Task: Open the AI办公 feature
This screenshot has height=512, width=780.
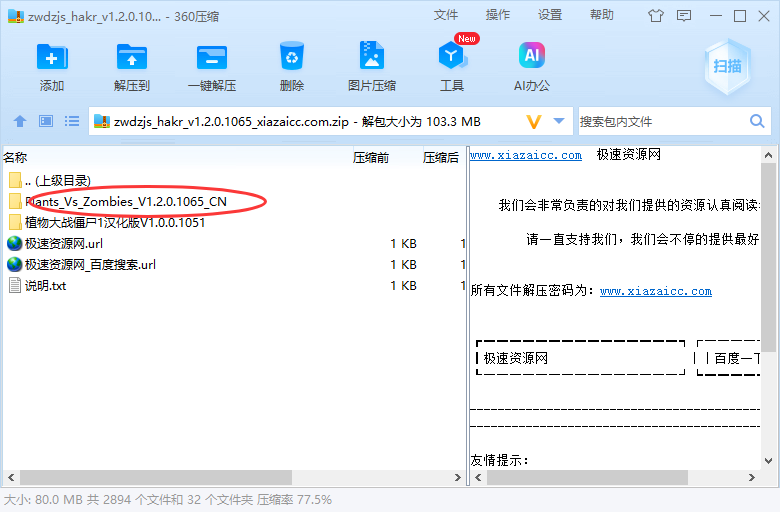Action: tap(531, 67)
